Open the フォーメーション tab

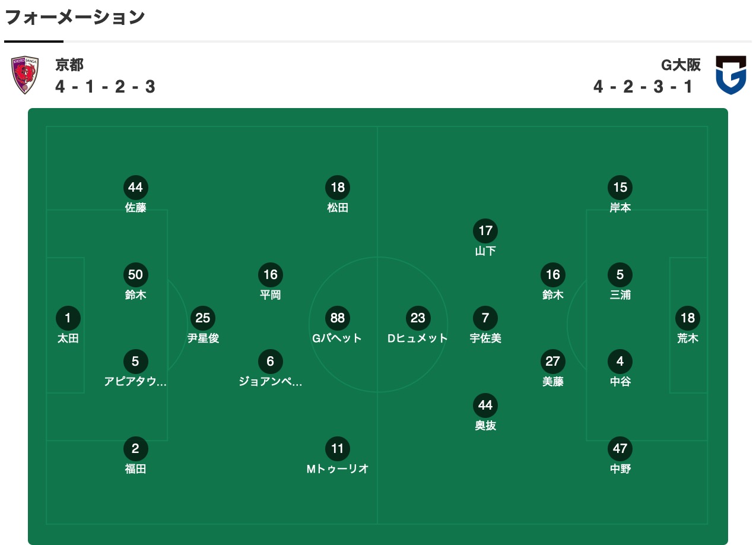click(75, 18)
